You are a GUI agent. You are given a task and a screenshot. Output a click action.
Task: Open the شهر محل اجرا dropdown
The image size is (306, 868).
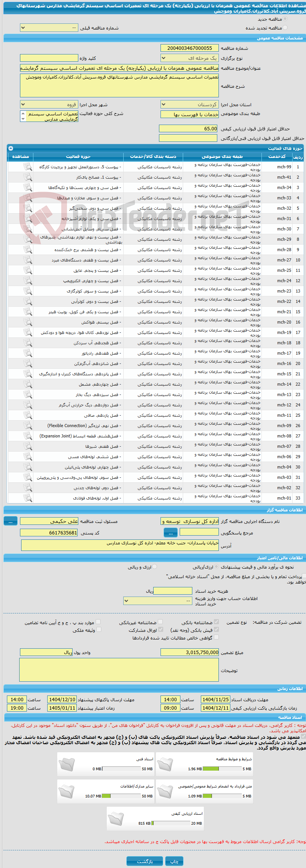(x=49, y=105)
